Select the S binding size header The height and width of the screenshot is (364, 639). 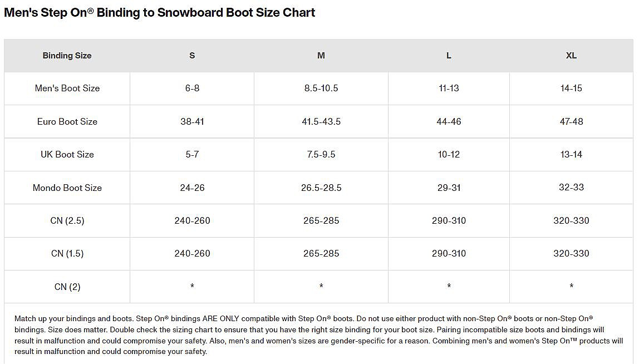[192, 56]
